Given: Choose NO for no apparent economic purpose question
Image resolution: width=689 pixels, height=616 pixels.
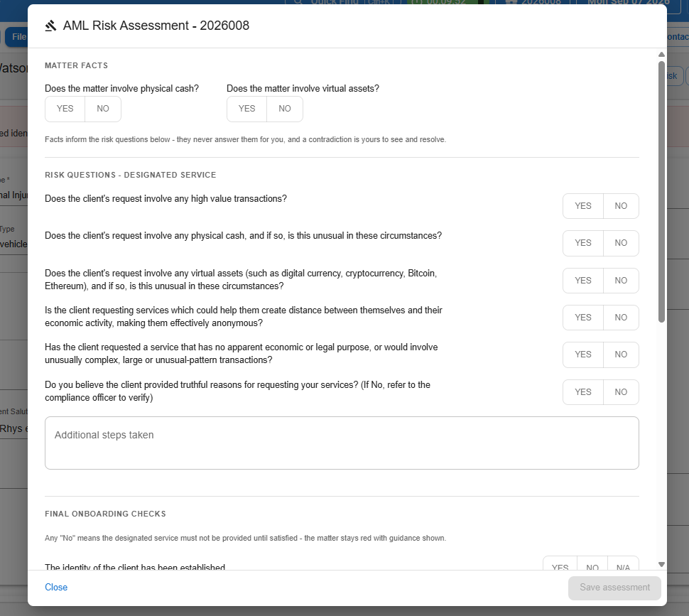Looking at the screenshot, I should click(621, 355).
